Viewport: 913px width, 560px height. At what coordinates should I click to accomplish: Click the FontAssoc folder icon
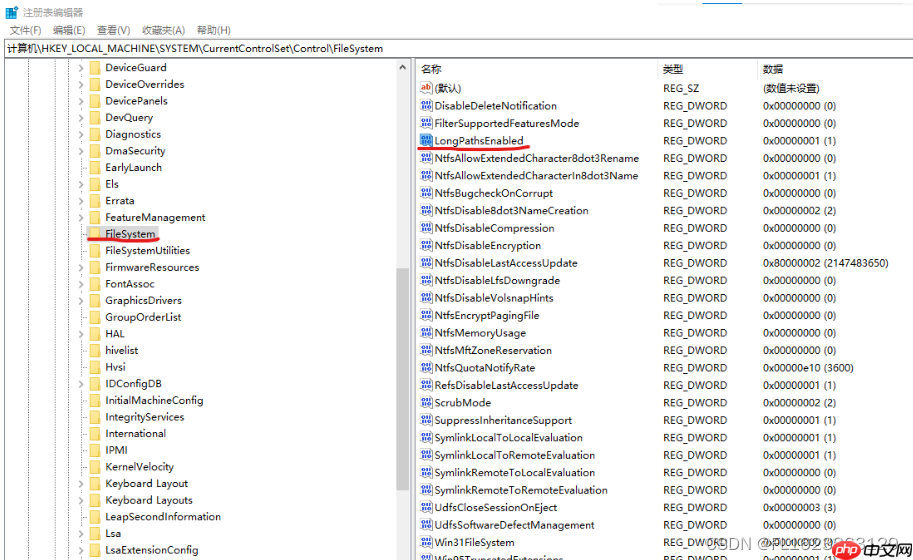[x=95, y=283]
